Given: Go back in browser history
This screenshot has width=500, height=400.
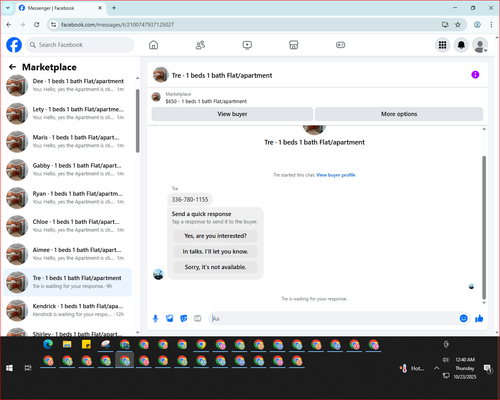Looking at the screenshot, I should click(x=9, y=24).
